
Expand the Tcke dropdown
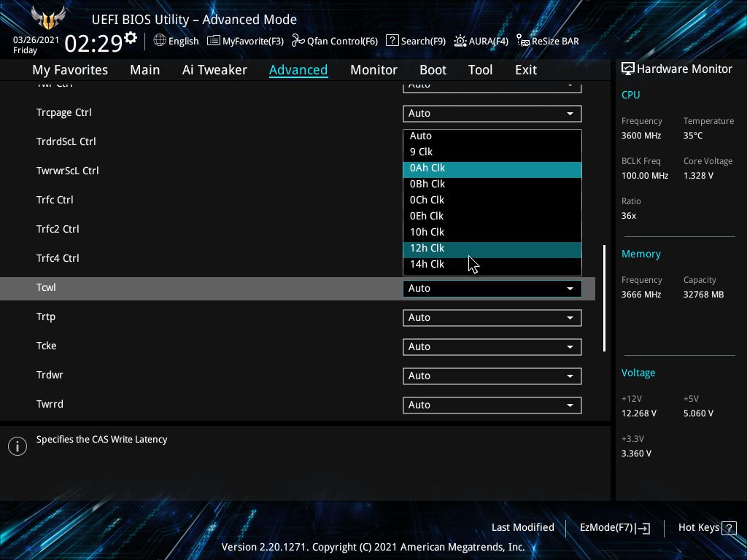[492, 346]
